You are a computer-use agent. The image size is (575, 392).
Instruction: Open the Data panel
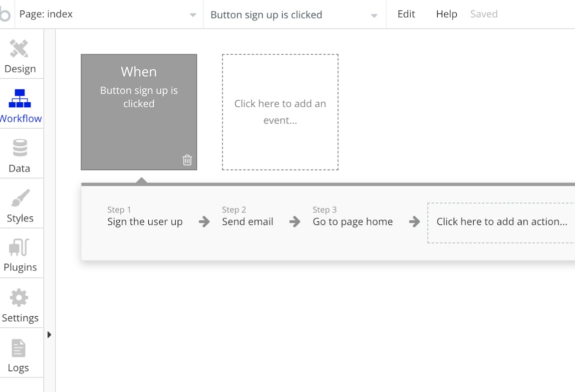(x=20, y=154)
